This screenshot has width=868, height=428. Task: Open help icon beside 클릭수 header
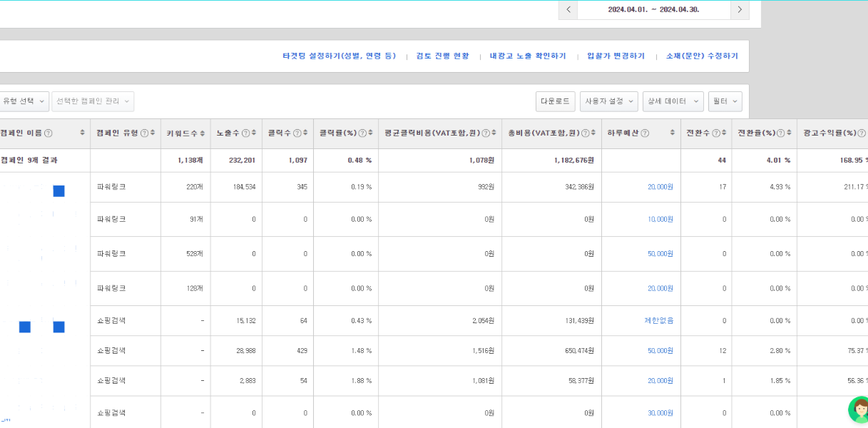point(297,133)
